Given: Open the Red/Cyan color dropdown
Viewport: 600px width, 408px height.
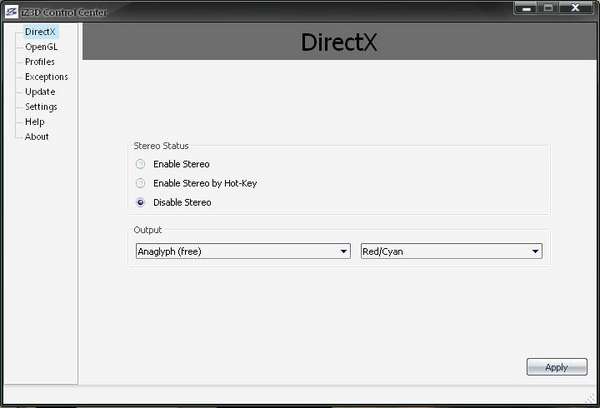Looking at the screenshot, I should pos(452,251).
